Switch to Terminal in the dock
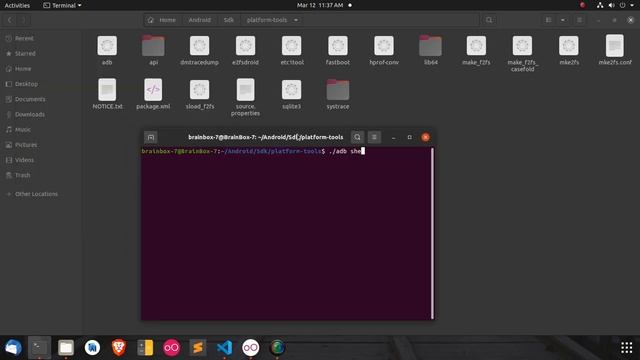The height and width of the screenshot is (360, 640). click(40, 348)
